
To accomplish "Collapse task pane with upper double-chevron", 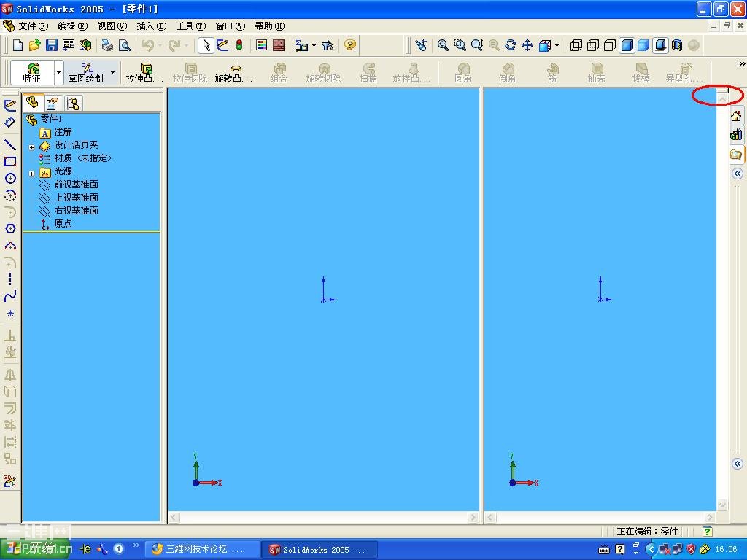I will click(737, 174).
